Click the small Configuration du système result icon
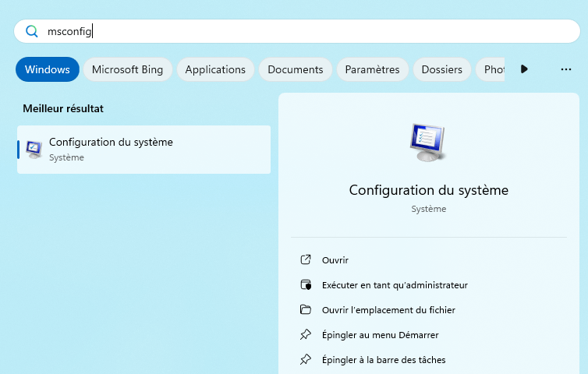 [x=34, y=150]
